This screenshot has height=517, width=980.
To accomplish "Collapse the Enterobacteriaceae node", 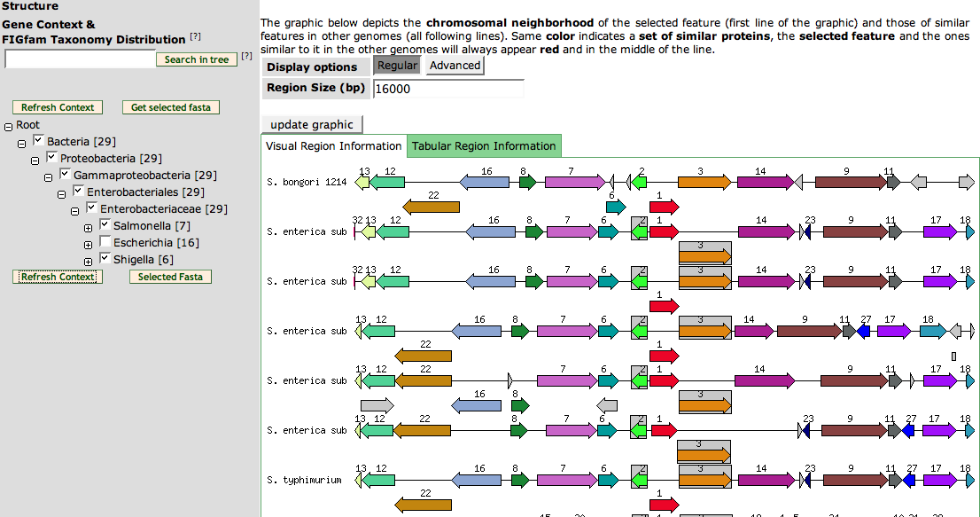I will (x=74, y=211).
